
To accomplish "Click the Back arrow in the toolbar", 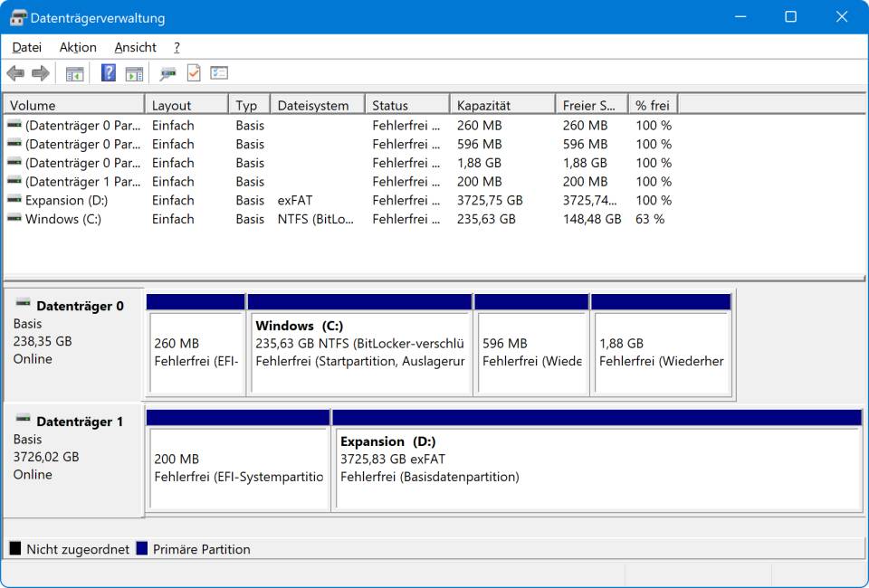I will click(15, 73).
